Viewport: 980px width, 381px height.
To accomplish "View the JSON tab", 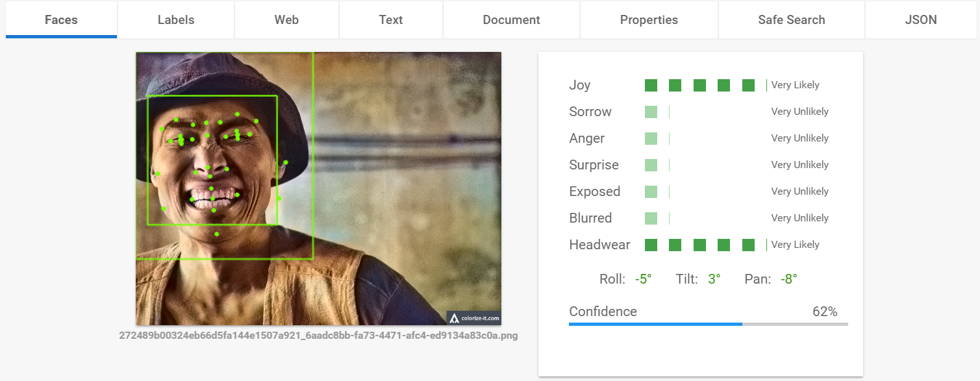I will (921, 19).
